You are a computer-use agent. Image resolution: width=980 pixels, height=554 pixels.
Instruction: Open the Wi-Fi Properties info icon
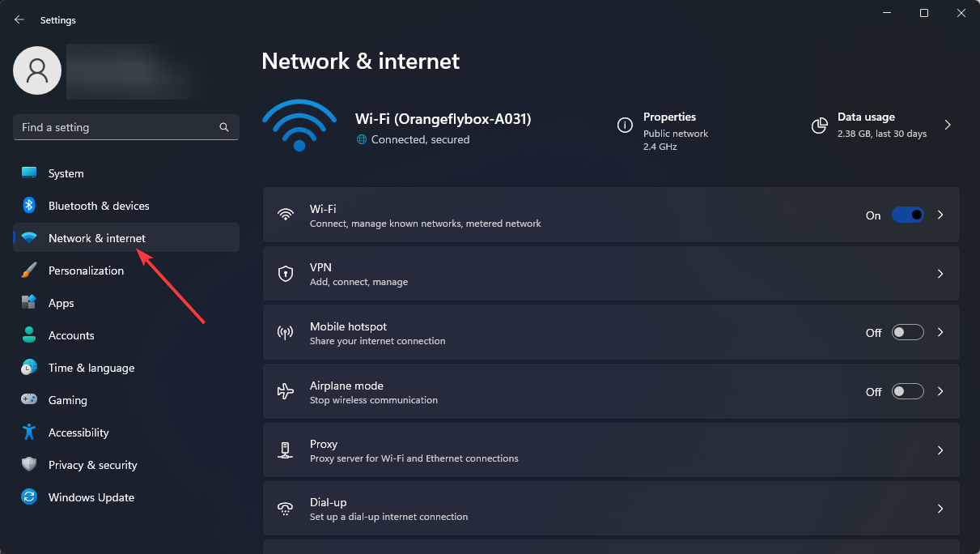[625, 125]
